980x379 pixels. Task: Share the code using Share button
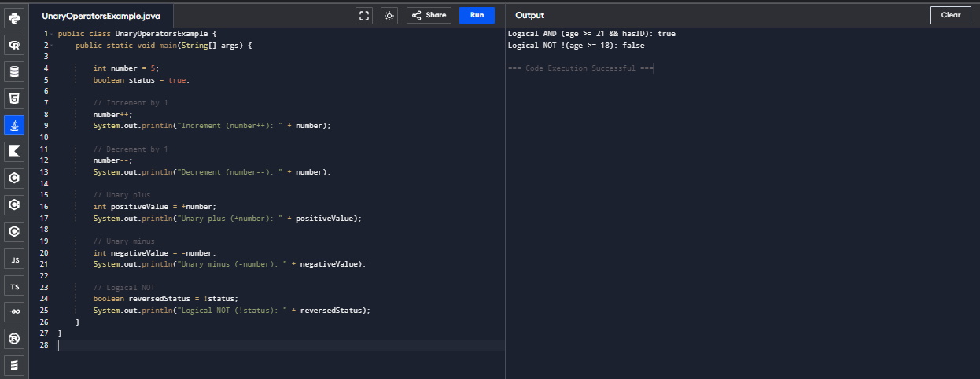(x=429, y=15)
